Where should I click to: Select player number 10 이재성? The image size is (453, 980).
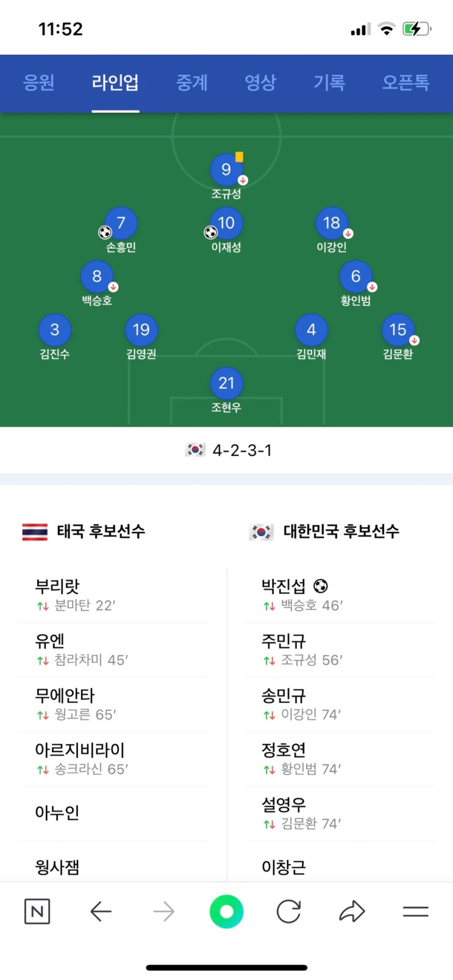226,224
